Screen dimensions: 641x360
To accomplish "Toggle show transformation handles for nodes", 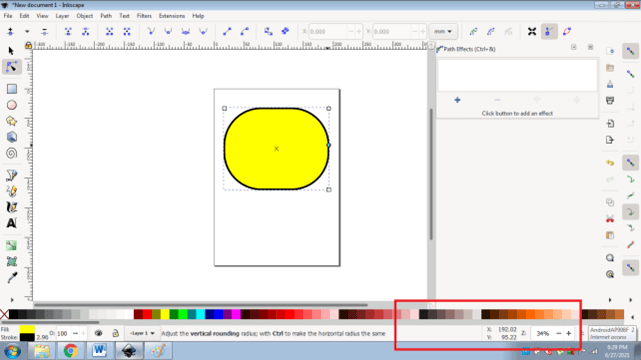I will (x=532, y=31).
